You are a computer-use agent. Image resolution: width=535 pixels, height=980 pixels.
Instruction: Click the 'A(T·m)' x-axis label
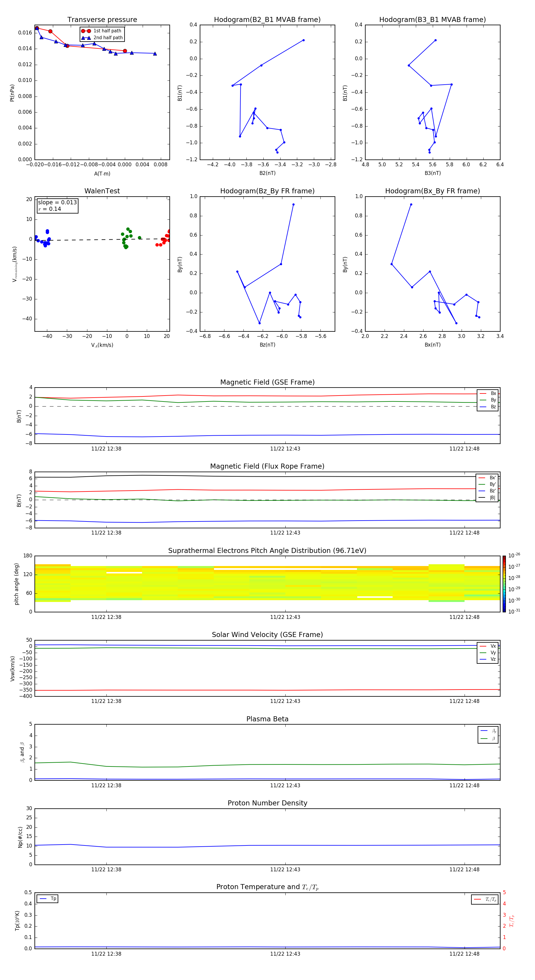[102, 173]
